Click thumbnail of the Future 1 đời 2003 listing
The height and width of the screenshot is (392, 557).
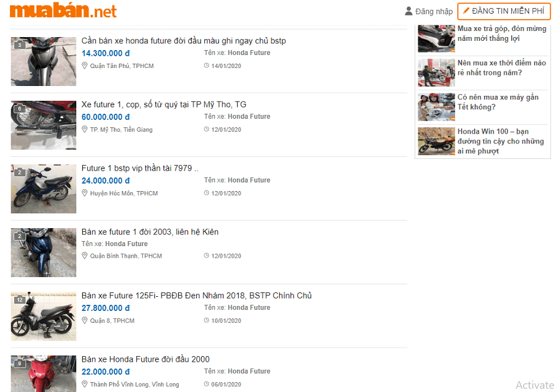coord(43,253)
